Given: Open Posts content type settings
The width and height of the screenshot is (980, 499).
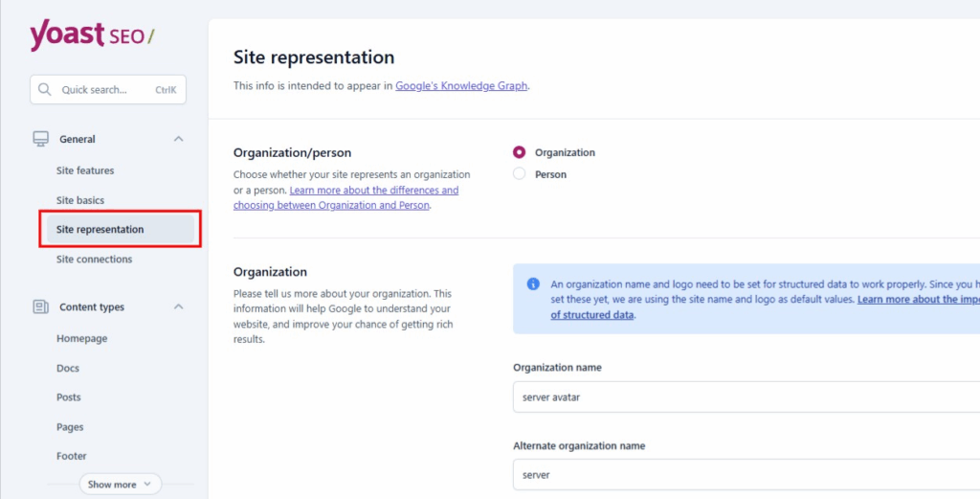Looking at the screenshot, I should [x=69, y=397].
